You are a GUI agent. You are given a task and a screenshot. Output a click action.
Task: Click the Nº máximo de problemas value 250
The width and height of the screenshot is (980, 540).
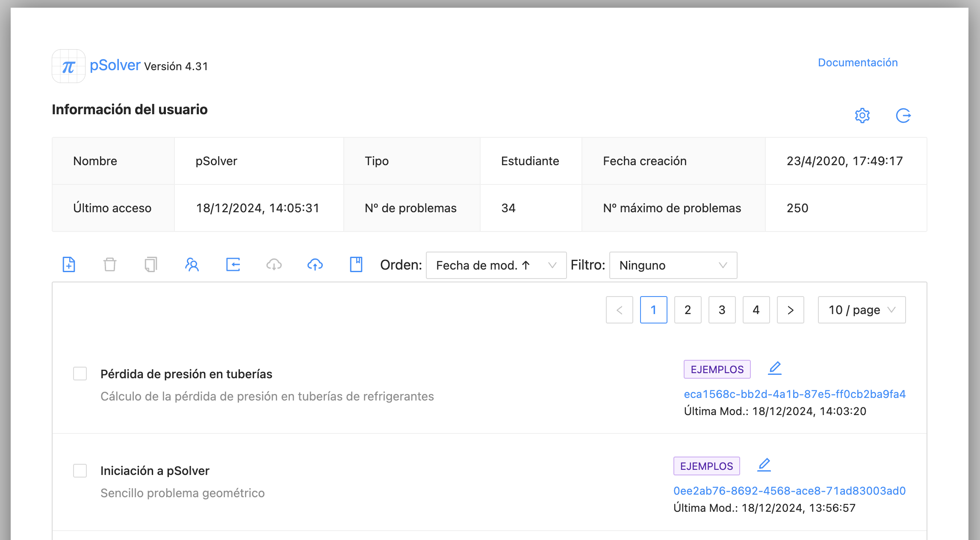(846, 208)
